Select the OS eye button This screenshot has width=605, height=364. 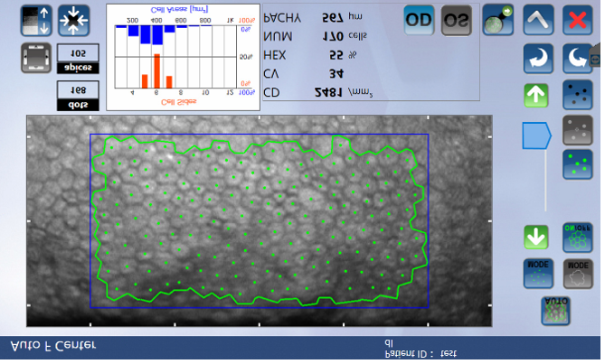457,20
